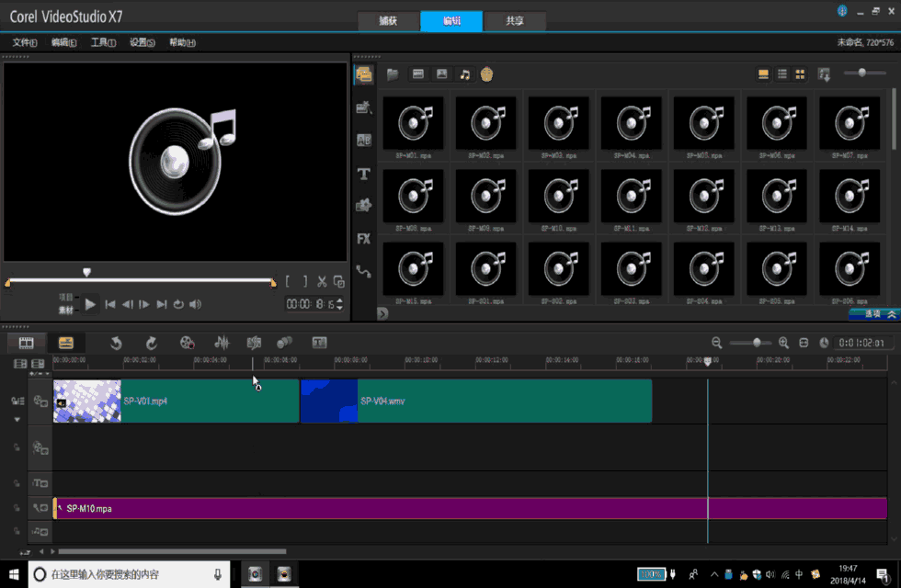Open the Graphic library panel
901x588 pixels.
pos(364,206)
